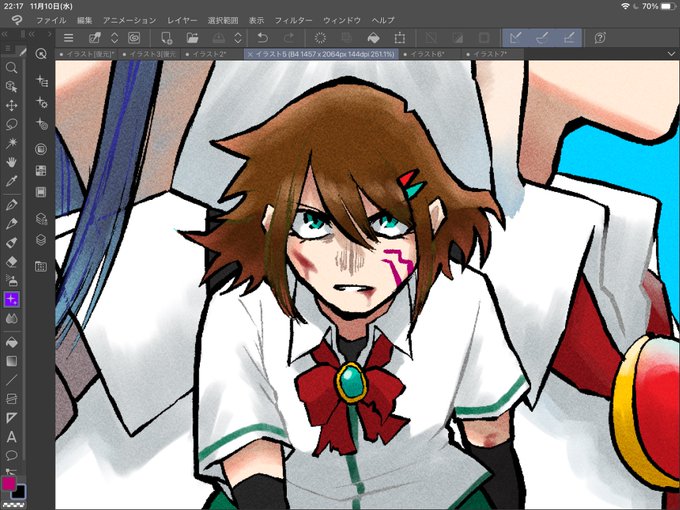Clear selection with dotted circle icon
680x510 pixels.
320,38
